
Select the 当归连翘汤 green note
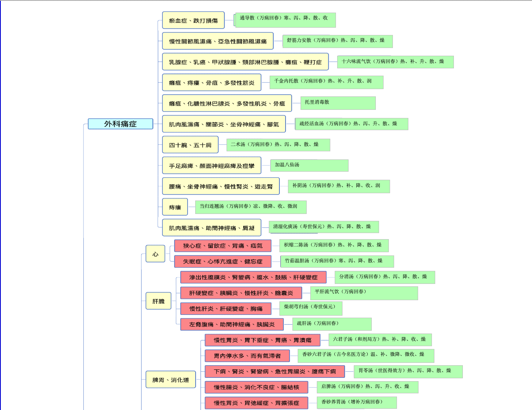click(251, 207)
